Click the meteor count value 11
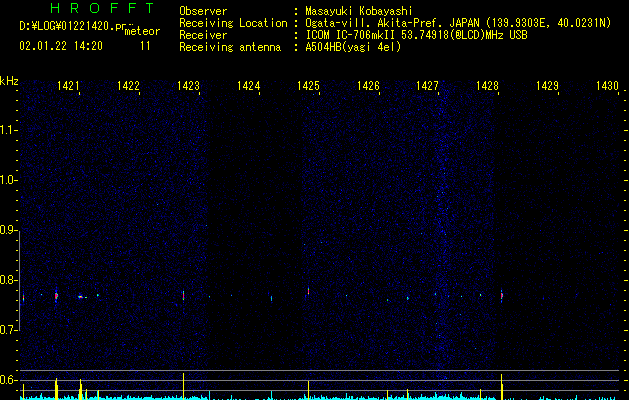 145,46
